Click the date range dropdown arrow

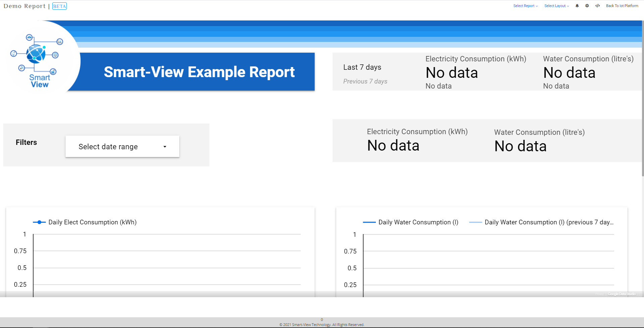tap(165, 147)
